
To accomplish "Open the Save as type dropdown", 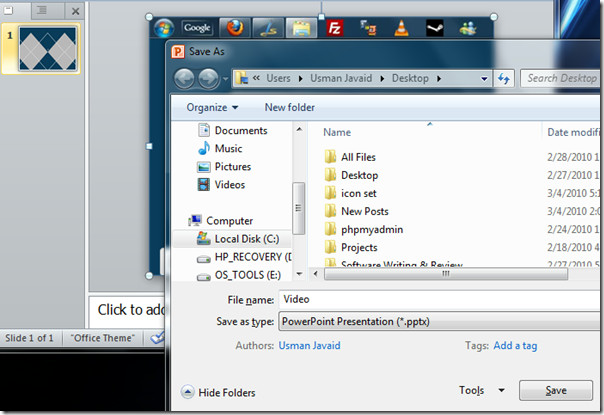I will [x=440, y=321].
